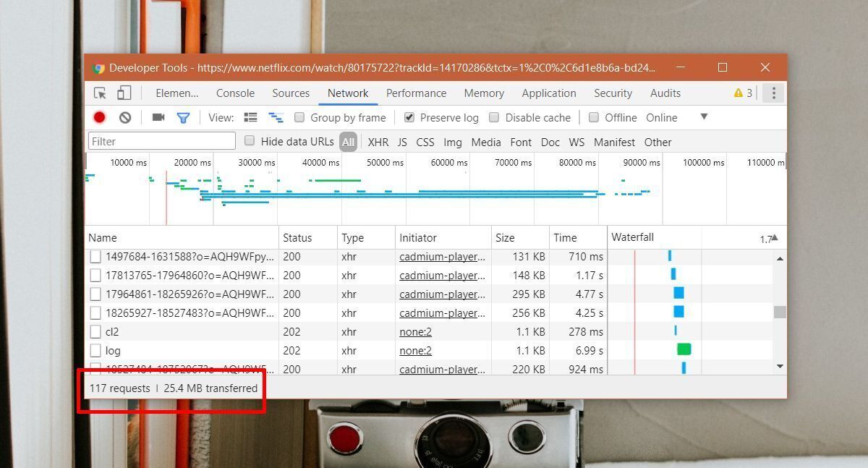Stop recording network log with red button
The width and height of the screenshot is (868, 468).
click(x=100, y=117)
